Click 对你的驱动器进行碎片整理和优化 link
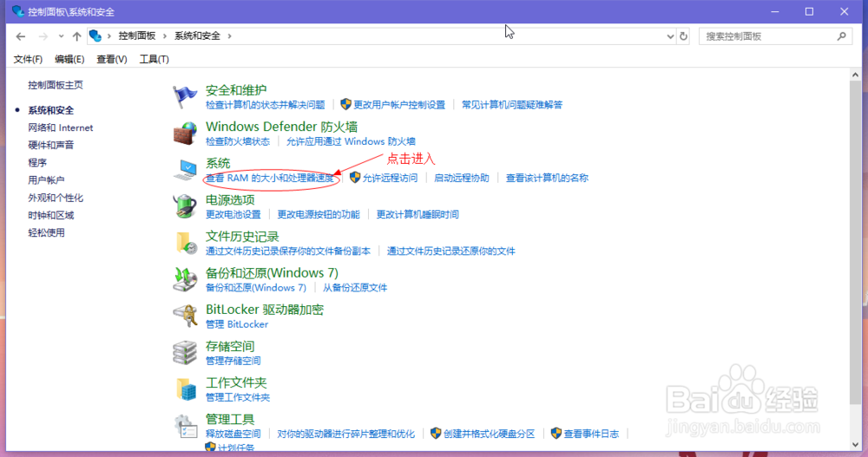The height and width of the screenshot is (457, 868). 346,434
